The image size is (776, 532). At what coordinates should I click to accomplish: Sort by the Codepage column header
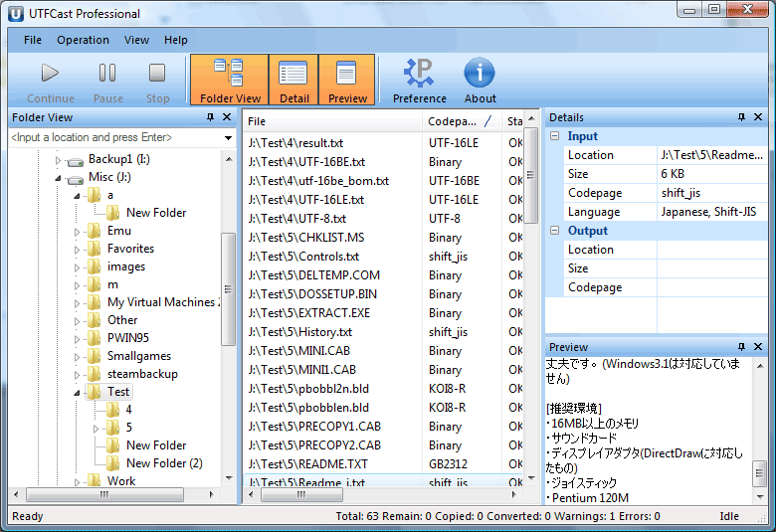click(462, 121)
